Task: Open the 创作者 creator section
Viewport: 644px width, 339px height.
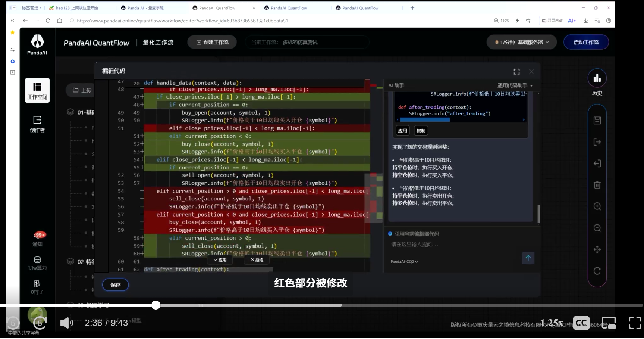Action: [37, 124]
